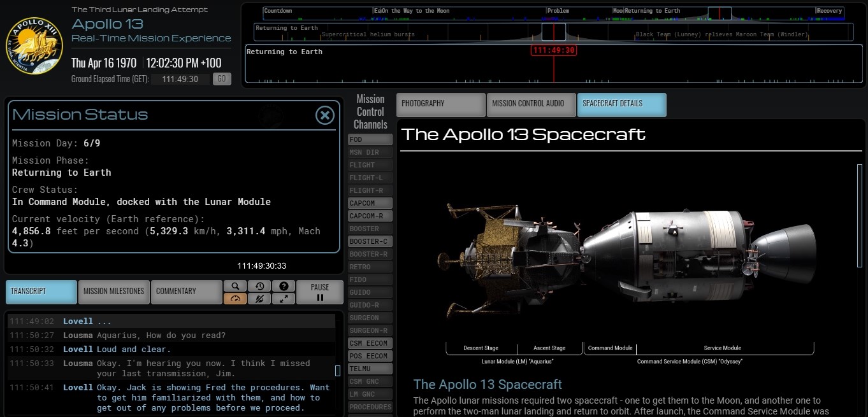The image size is (868, 417).
Task: Select the CSM EECOM channel
Action: 370,343
